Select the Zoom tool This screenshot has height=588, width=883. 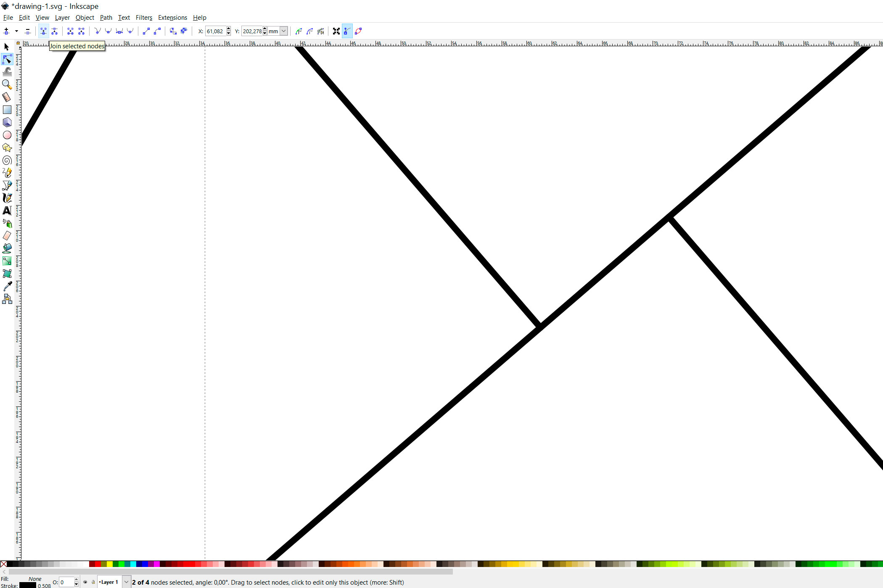click(7, 84)
